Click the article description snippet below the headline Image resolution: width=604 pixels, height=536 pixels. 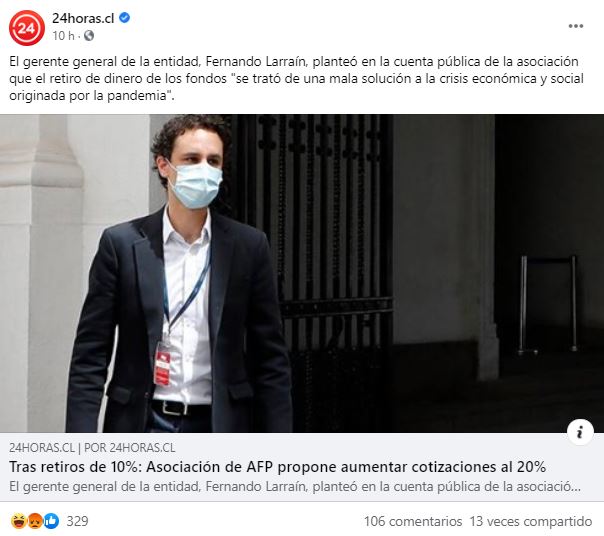(x=295, y=486)
